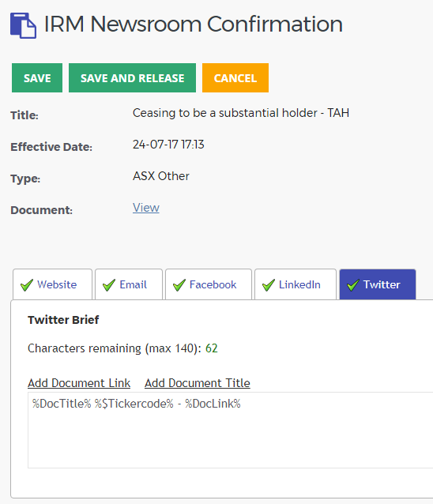Click the IRM Newsroom Confirmation heading
This screenshot has width=433, height=504.
194,24
